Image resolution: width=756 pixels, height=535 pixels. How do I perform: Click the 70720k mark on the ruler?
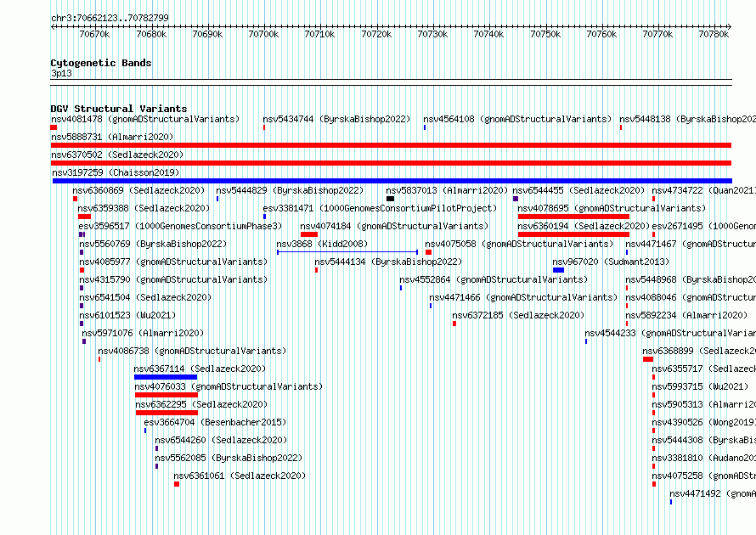click(x=376, y=34)
